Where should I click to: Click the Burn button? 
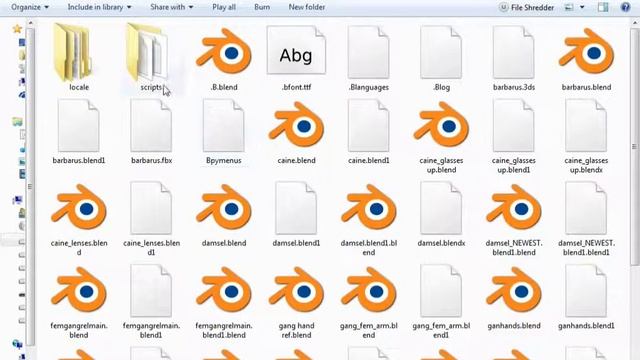[262, 7]
